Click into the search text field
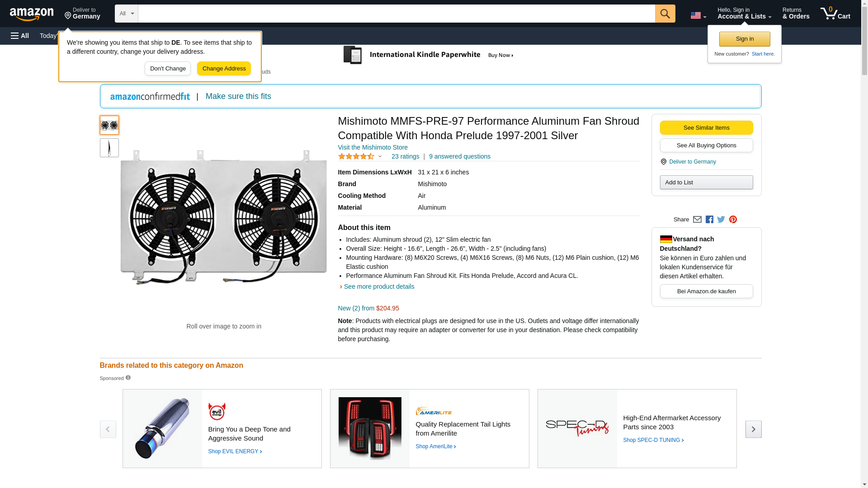Screen dimensions: 868x488 point(396,14)
